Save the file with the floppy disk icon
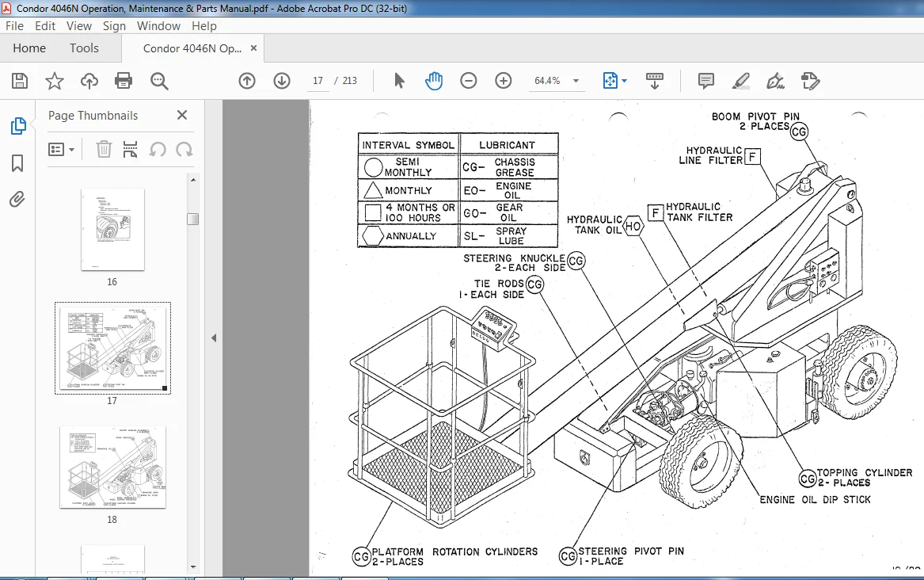The image size is (924, 580). point(20,81)
